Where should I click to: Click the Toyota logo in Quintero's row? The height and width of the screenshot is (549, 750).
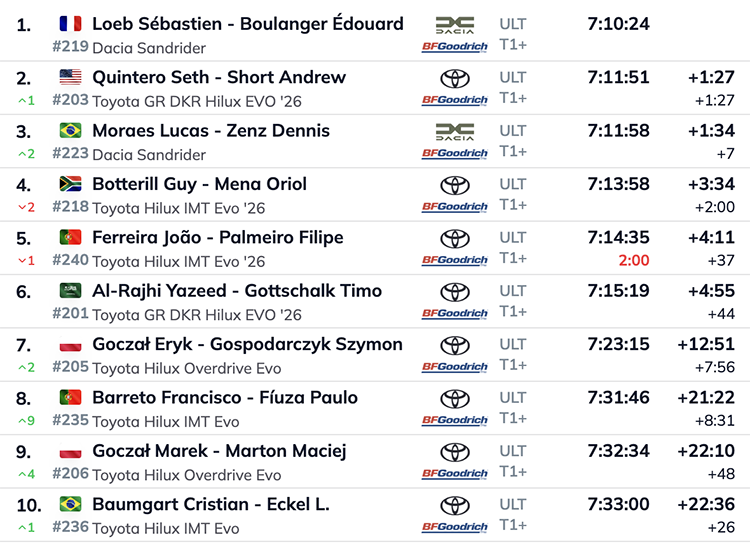455,78
